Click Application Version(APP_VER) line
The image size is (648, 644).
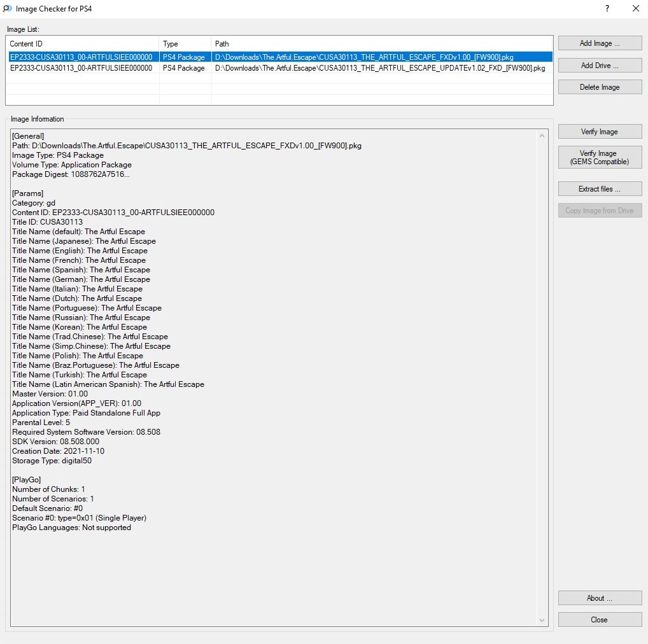pyautogui.click(x=76, y=403)
